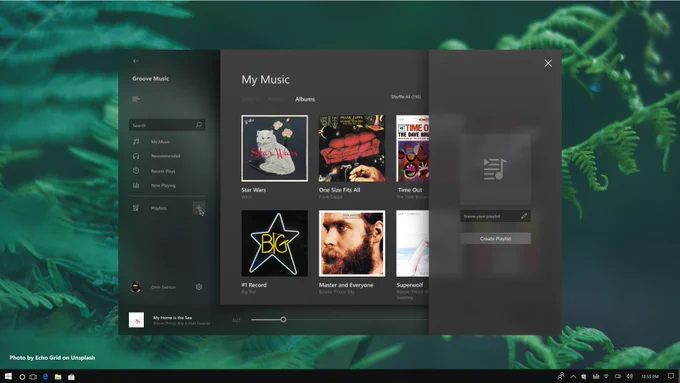Image resolution: width=680 pixels, height=383 pixels.
Task: Click the Create Playlist button
Action: pyautogui.click(x=495, y=239)
